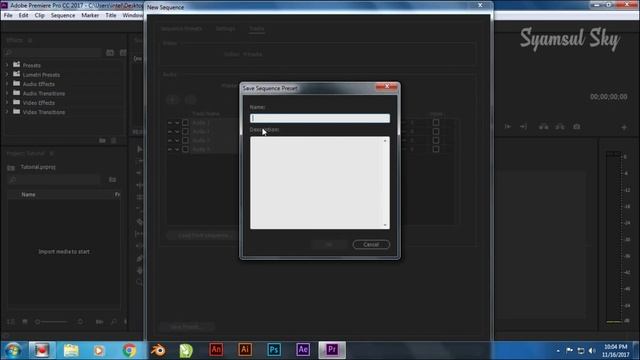
Task: Click the Accelerated Effects filter icon
Action: [110, 53]
